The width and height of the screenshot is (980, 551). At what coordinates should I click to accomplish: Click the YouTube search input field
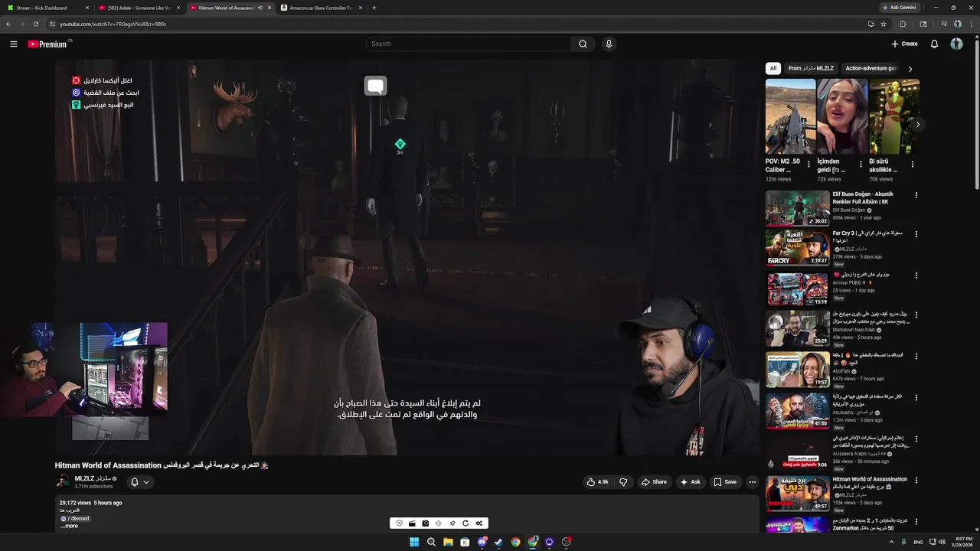(468, 44)
